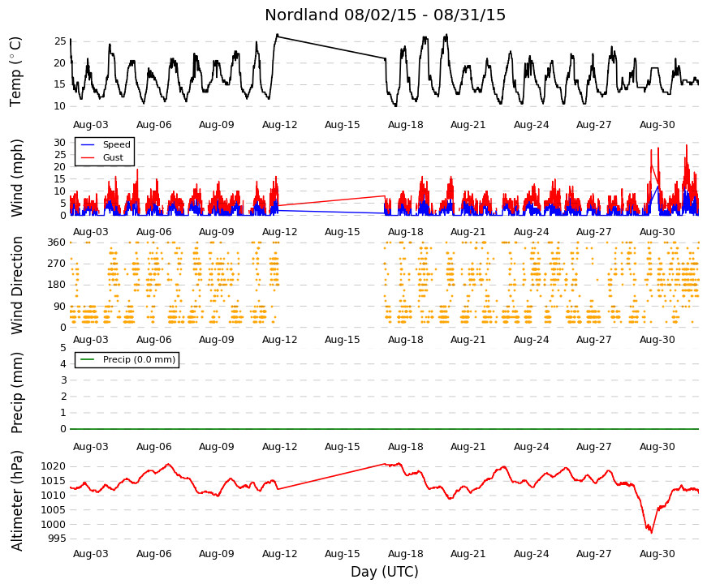The image size is (707, 588).
Task: Click the green Precip line swatch in legend
Action: 88,359
